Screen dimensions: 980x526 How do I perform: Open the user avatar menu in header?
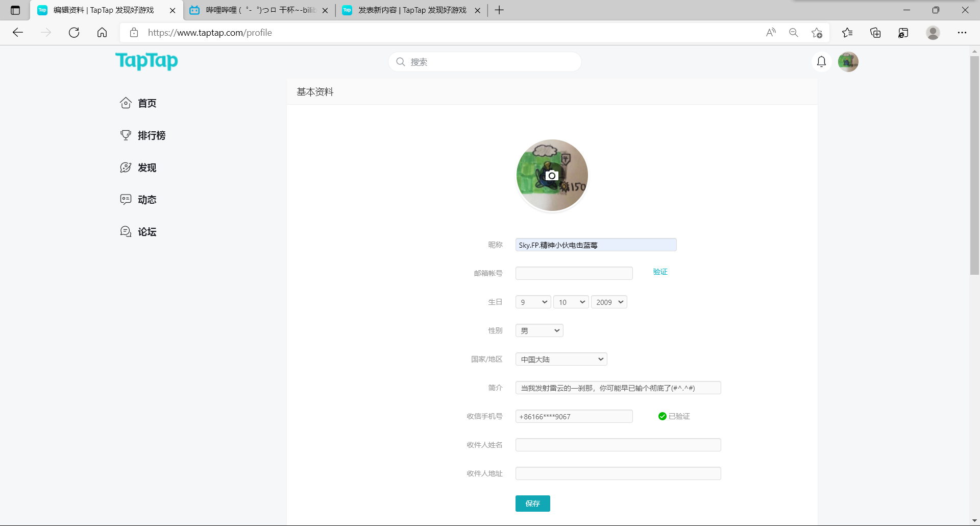coord(848,62)
